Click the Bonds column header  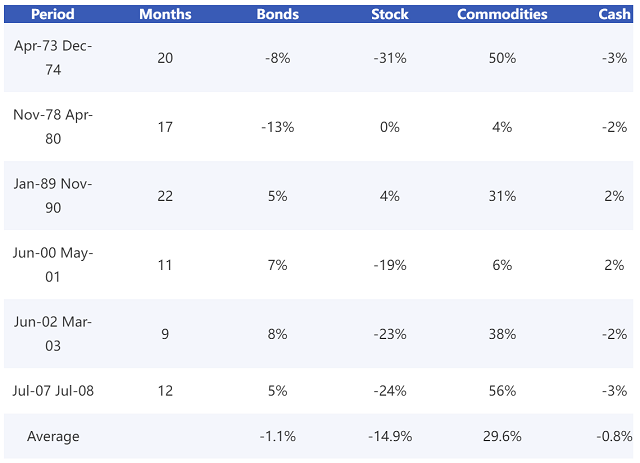coord(277,15)
